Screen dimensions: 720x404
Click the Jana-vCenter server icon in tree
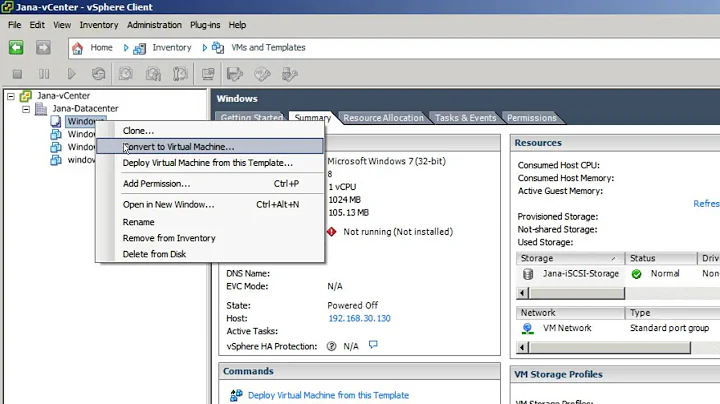26,96
